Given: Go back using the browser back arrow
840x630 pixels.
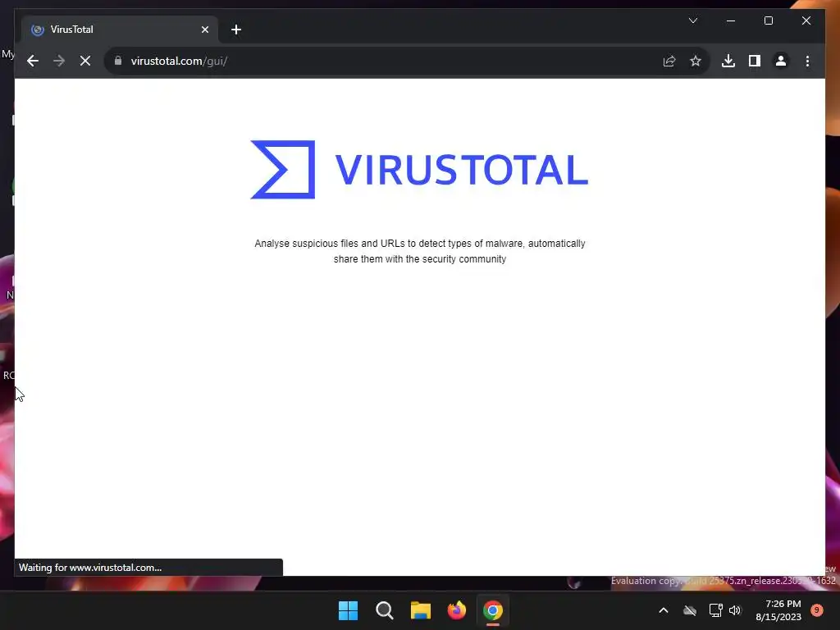Looking at the screenshot, I should (33, 61).
